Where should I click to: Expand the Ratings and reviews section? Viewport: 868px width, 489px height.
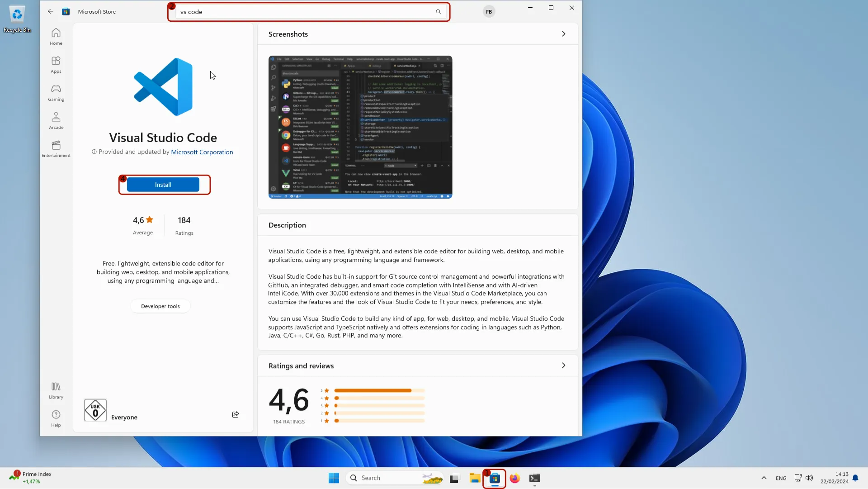pyautogui.click(x=563, y=366)
